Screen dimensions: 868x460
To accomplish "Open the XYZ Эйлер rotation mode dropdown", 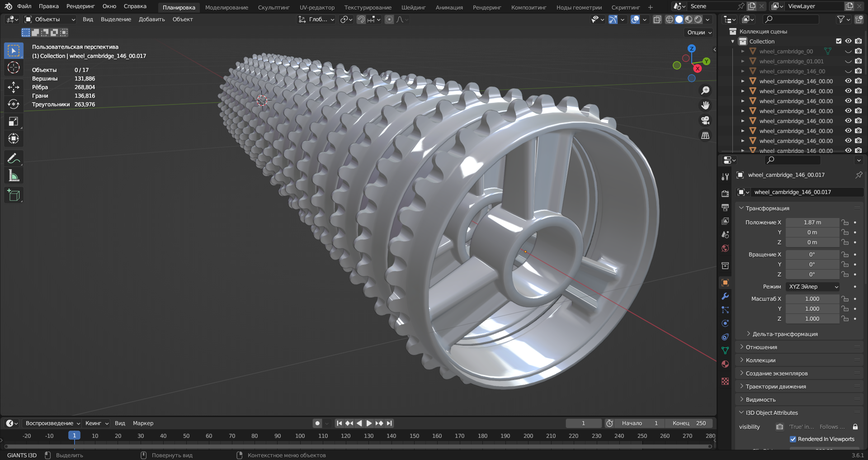I will tap(812, 287).
